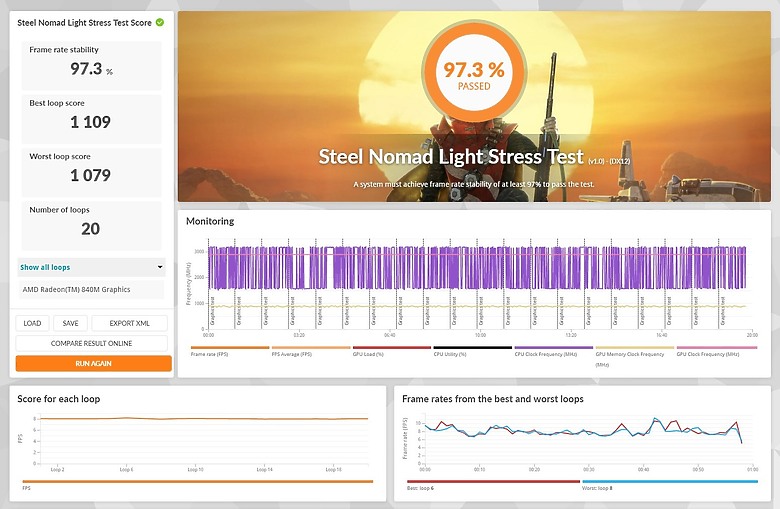Viewport: 780px width, 509px height.
Task: Click the Steel Nomad Light Stress Test banner title
Action: click(451, 157)
